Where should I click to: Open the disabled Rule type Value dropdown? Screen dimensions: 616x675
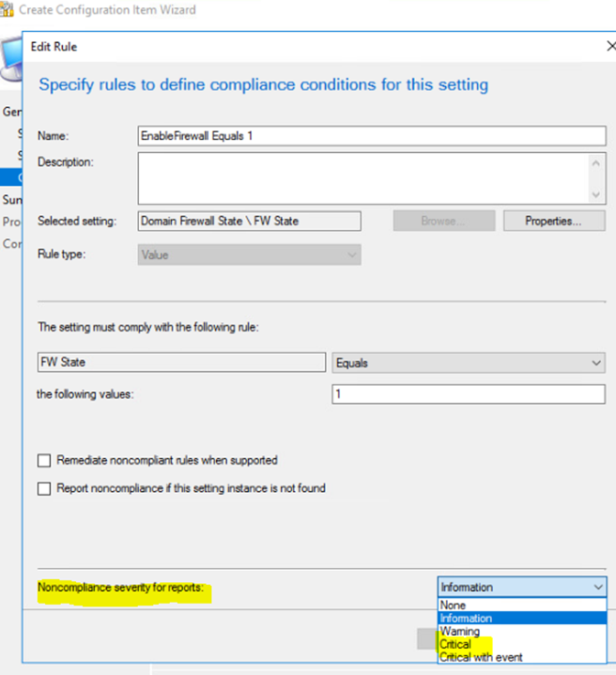tap(249, 254)
